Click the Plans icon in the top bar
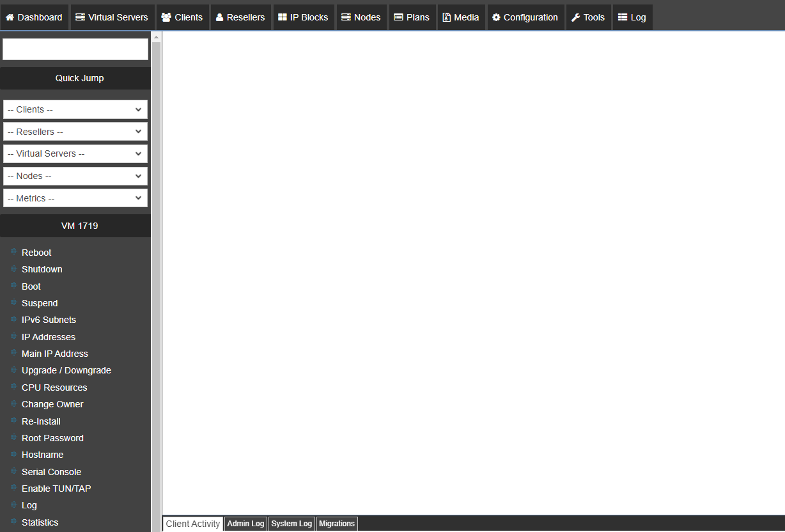This screenshot has height=532, width=785. pos(398,17)
